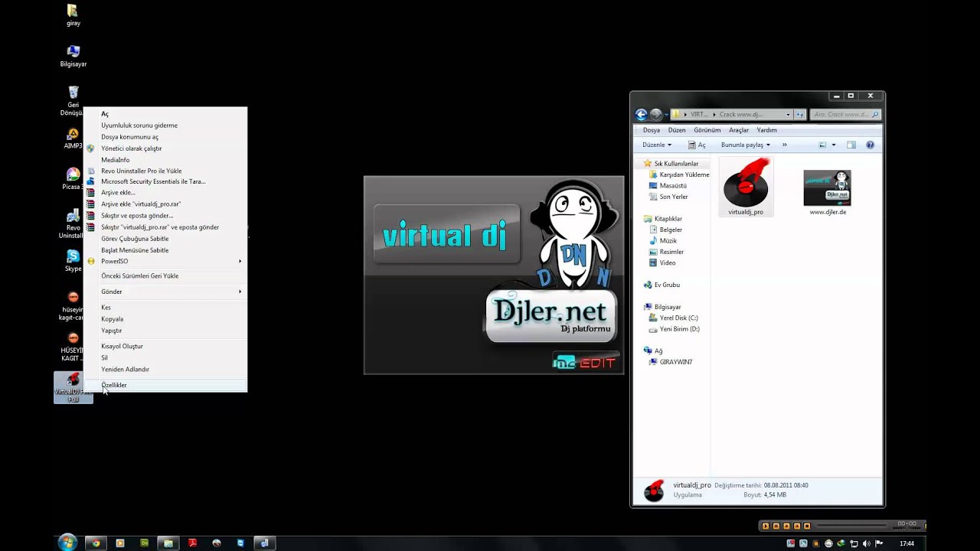Open Dreamweaver from the taskbar
The width and height of the screenshot is (980, 551).
[x=144, y=543]
